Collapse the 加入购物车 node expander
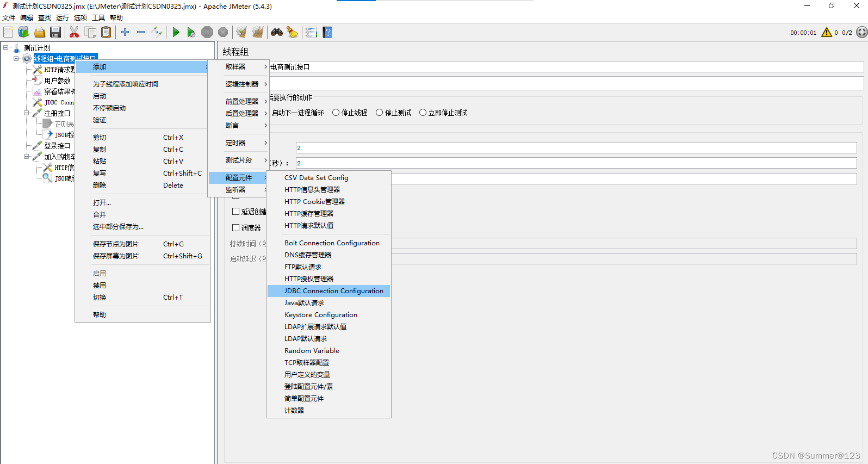Screen dimensions: 868x464 (x=26, y=157)
